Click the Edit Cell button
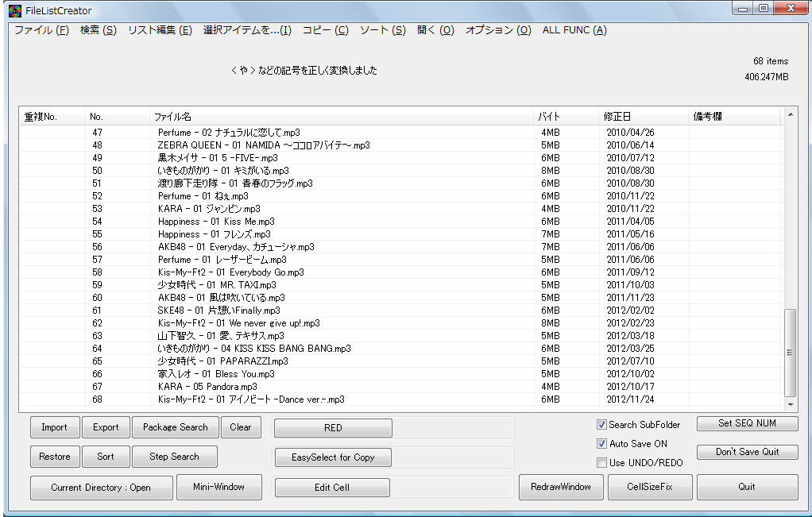This screenshot has width=812, height=517. [x=332, y=488]
